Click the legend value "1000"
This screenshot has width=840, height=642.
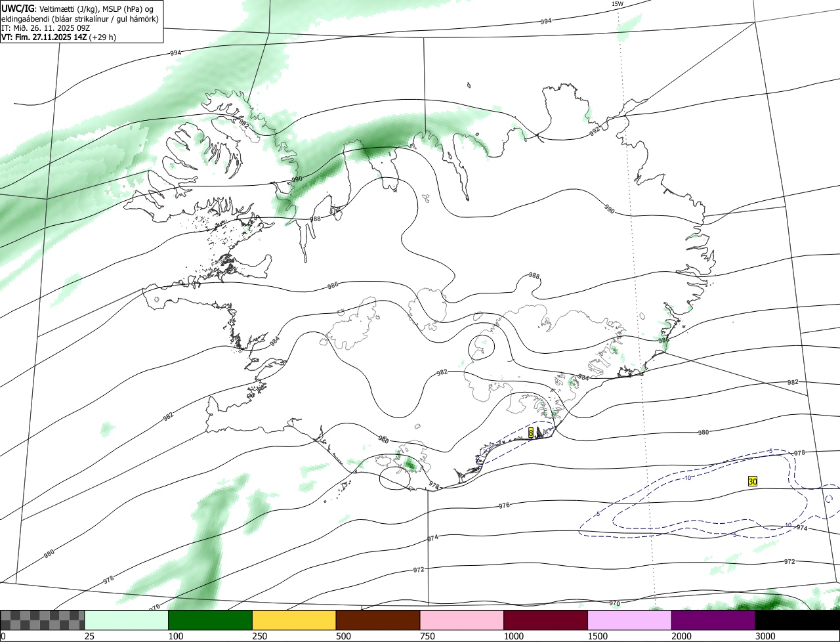coord(513,636)
